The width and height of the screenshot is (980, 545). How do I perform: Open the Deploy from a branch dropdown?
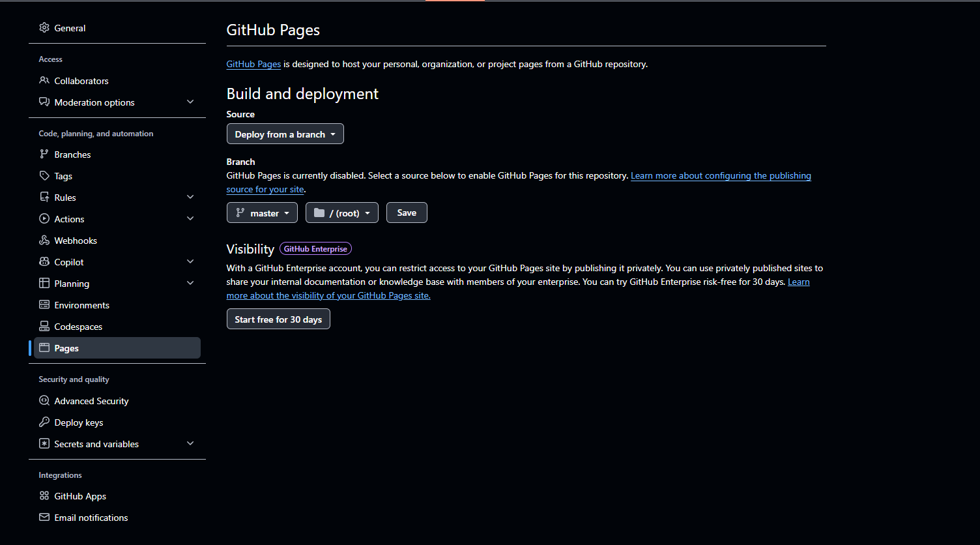point(285,134)
